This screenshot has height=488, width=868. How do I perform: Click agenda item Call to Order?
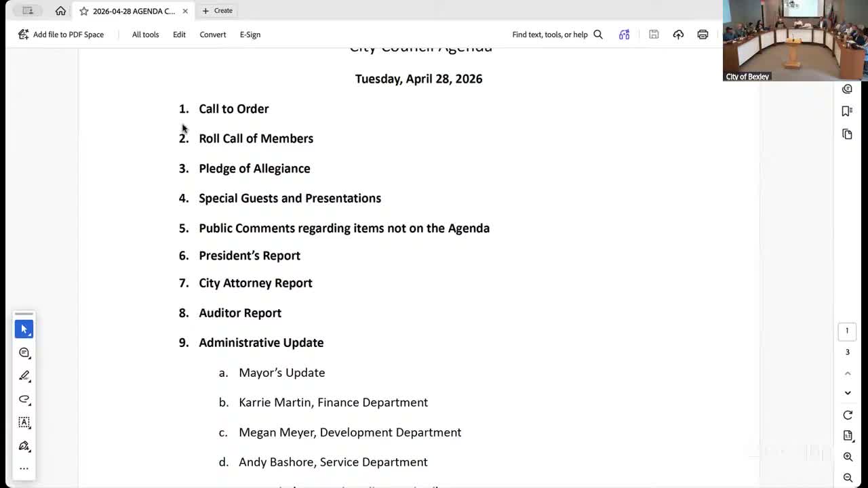tap(233, 108)
